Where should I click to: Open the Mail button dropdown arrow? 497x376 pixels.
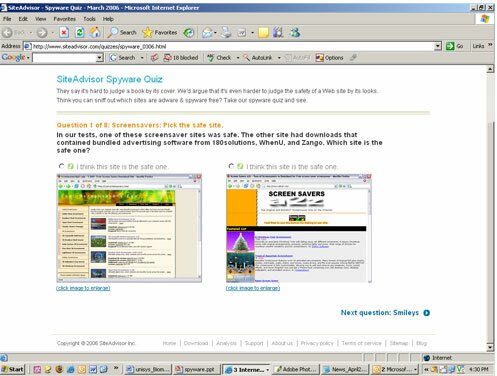tap(215, 33)
